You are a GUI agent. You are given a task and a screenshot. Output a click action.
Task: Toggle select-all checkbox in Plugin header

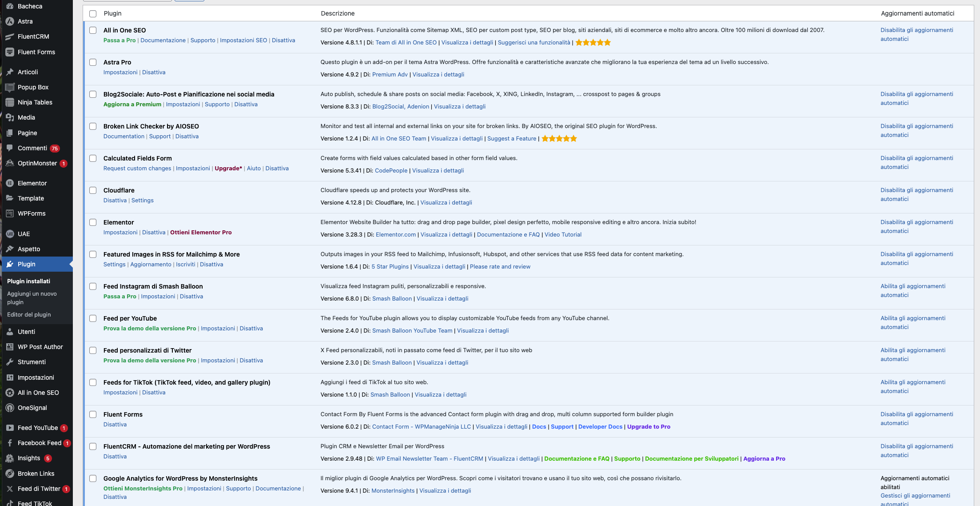click(93, 14)
